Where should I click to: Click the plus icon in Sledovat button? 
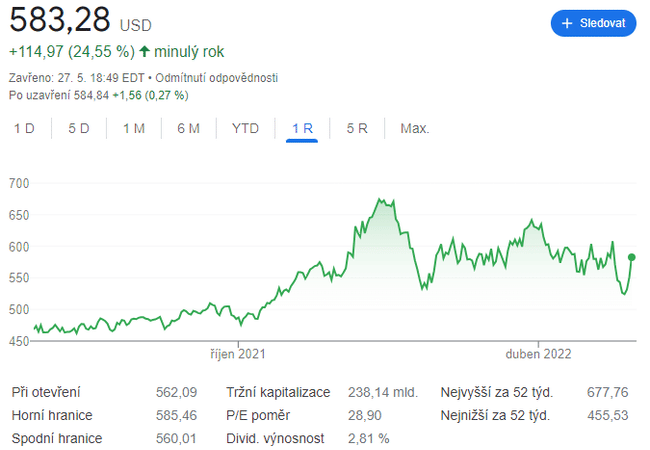tap(567, 23)
